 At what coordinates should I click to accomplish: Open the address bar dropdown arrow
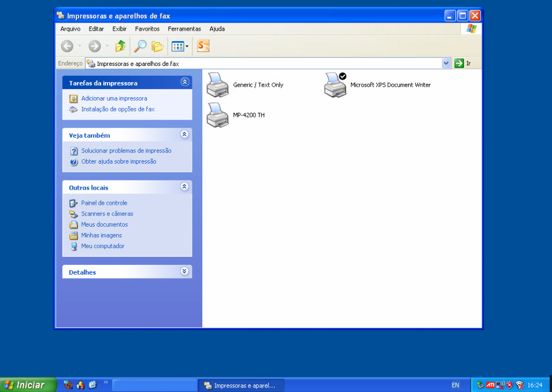click(x=446, y=64)
